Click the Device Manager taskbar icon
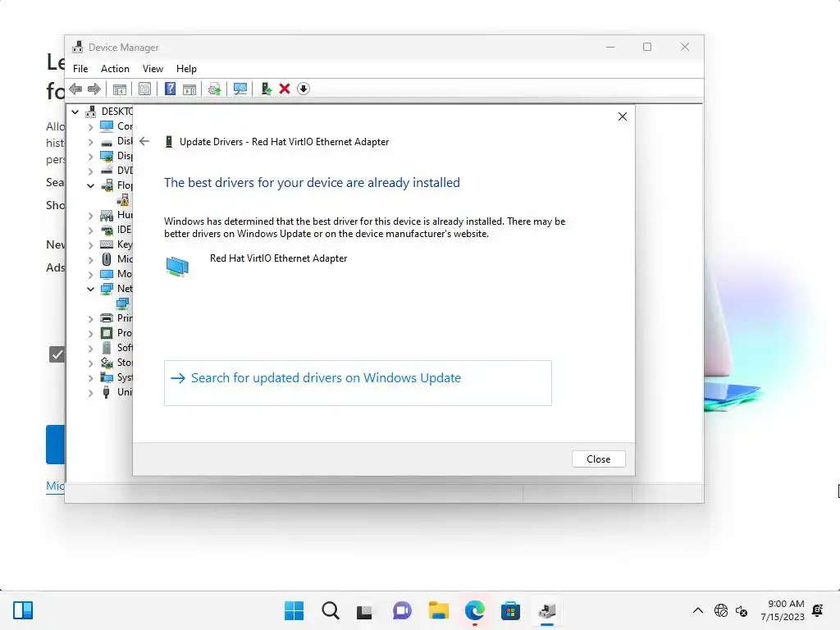840x630 pixels. (547, 610)
